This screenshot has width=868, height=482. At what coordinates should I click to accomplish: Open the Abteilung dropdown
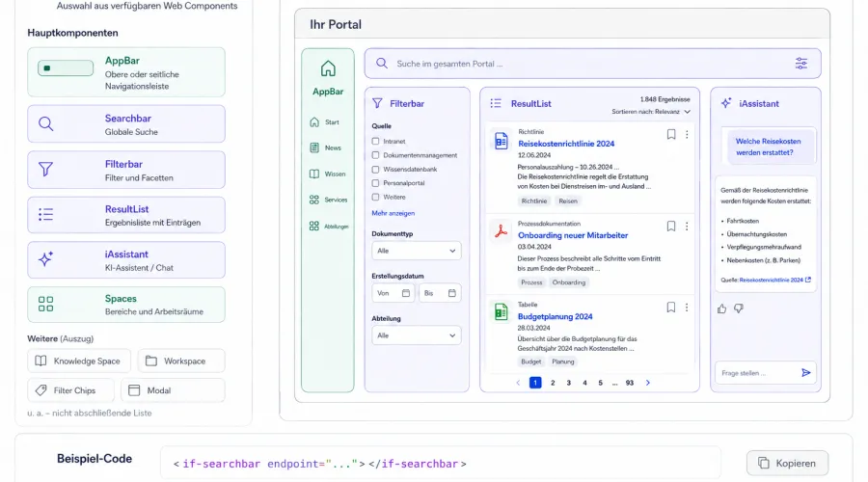pos(417,335)
